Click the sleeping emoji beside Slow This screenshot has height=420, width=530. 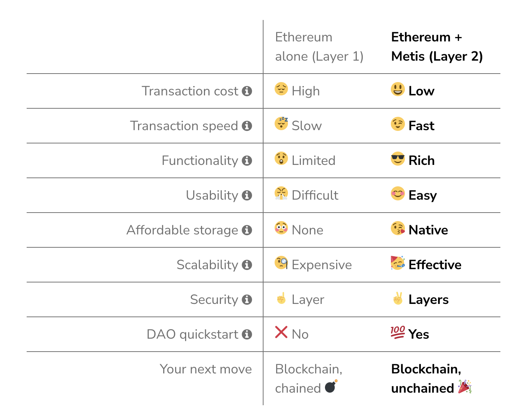[x=282, y=123]
